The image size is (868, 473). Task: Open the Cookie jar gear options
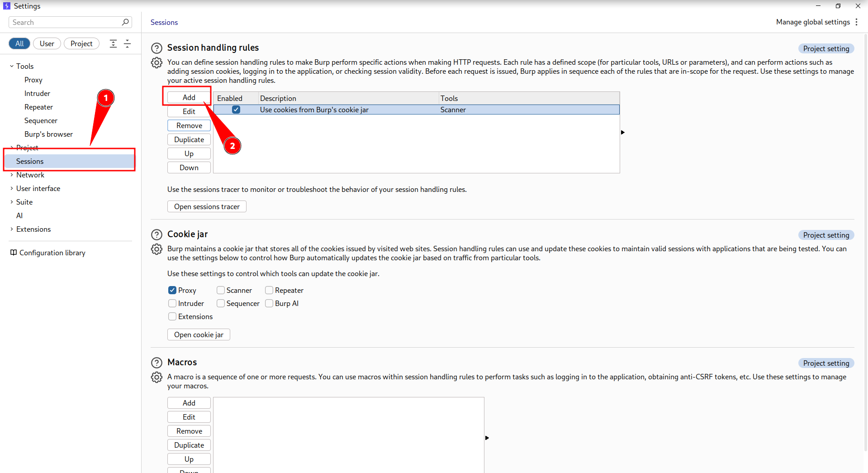coord(157,249)
